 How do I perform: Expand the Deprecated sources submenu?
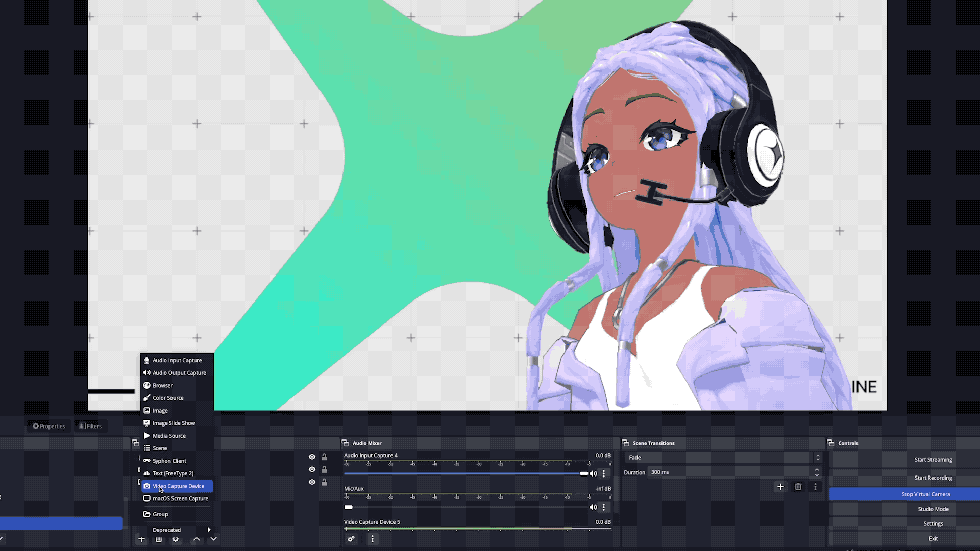point(177,530)
